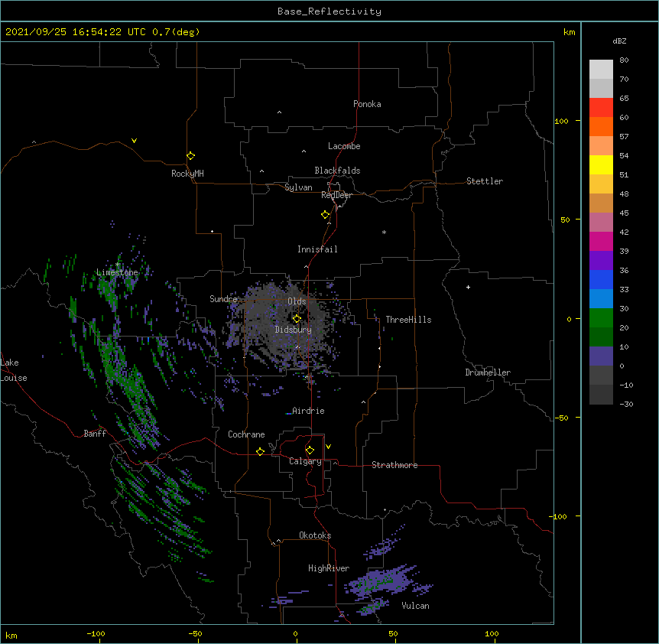Click the Calgary city label
The width and height of the screenshot is (659, 644).
coord(305,461)
